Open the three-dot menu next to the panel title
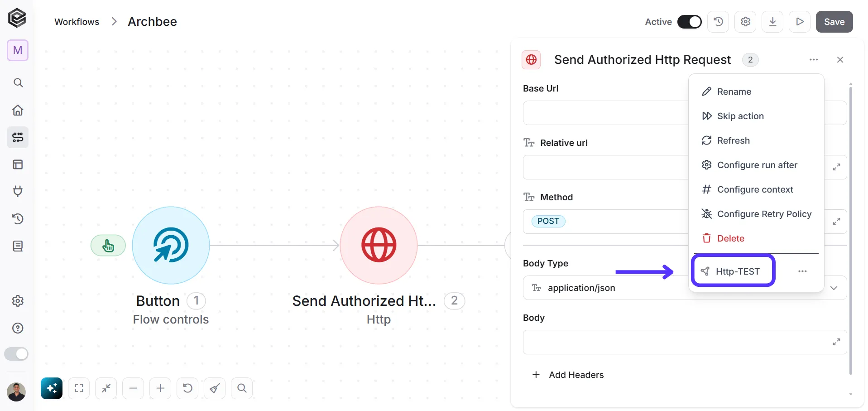The image size is (868, 411). pos(814,60)
